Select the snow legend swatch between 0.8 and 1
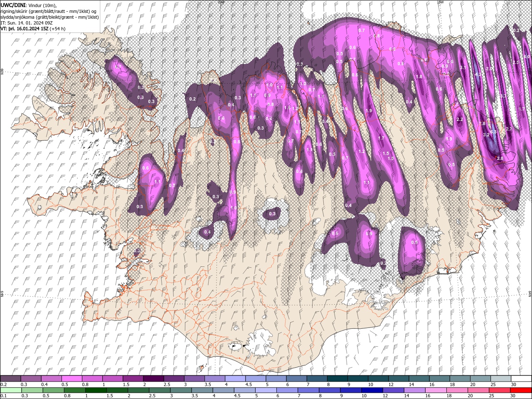Screen dimensions: 532x399 click(x=92, y=379)
